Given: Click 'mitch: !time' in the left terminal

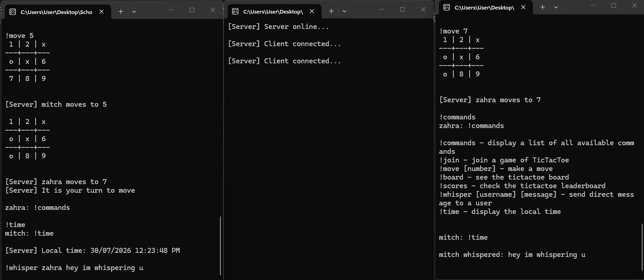Looking at the screenshot, I should pos(29,233).
